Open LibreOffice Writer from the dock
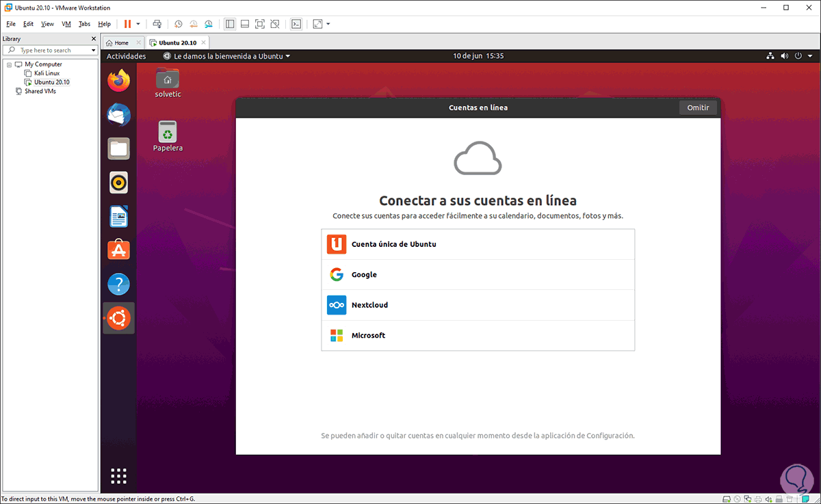 119,217
